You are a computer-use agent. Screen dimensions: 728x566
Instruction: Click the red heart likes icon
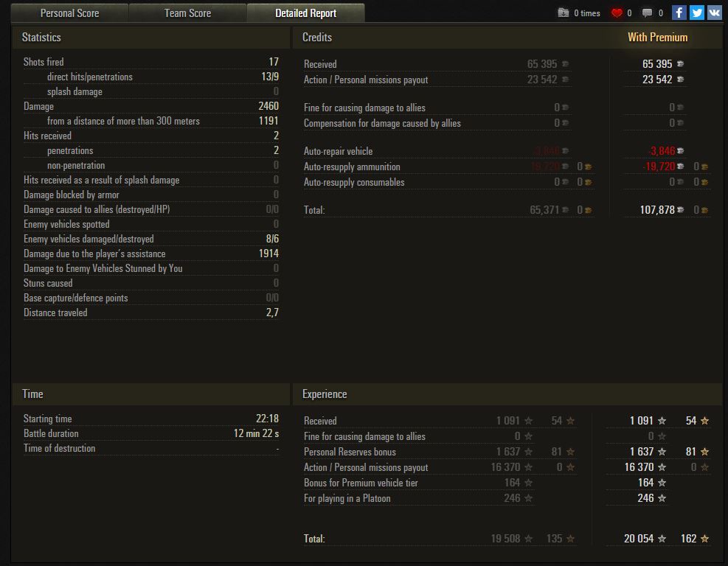617,13
